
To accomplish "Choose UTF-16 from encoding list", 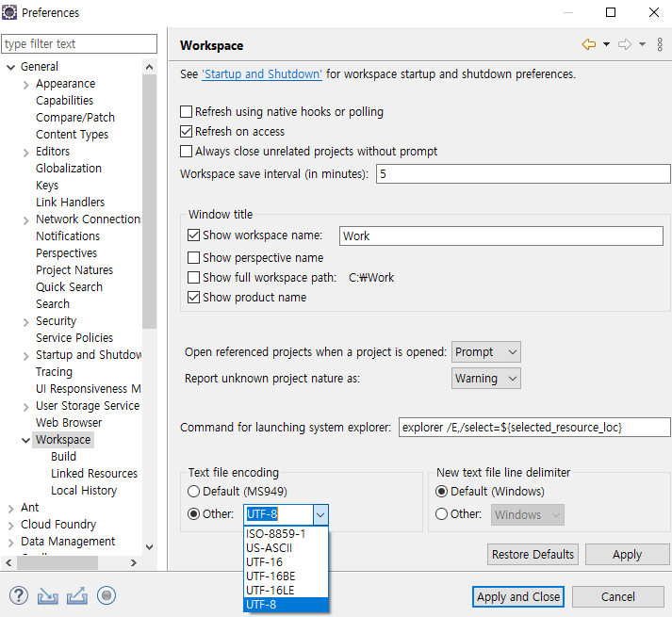I will 286,562.
